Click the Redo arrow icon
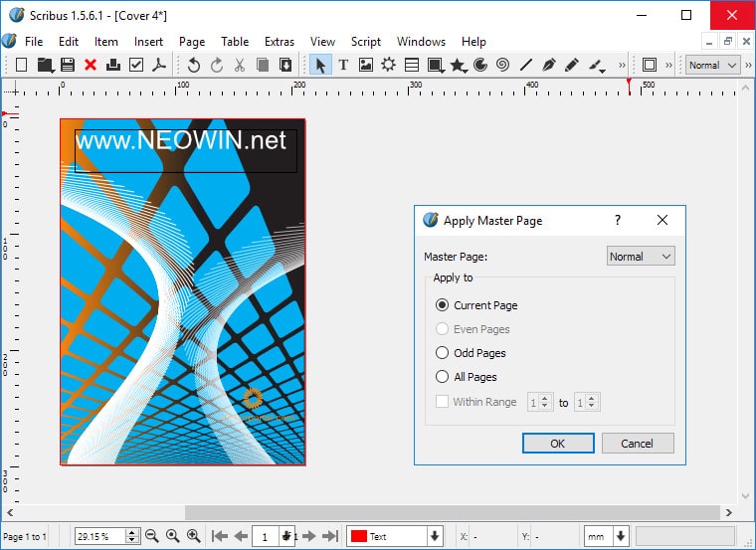756x550 pixels. click(217, 65)
